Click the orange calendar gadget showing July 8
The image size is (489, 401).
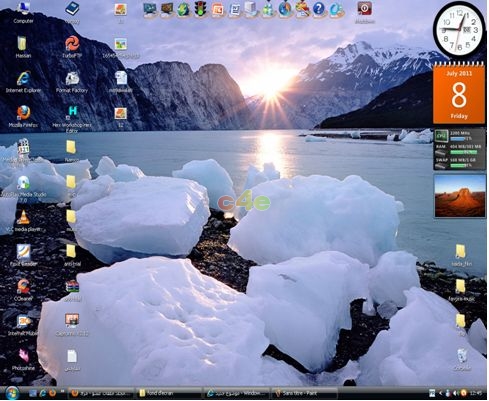coord(459,93)
